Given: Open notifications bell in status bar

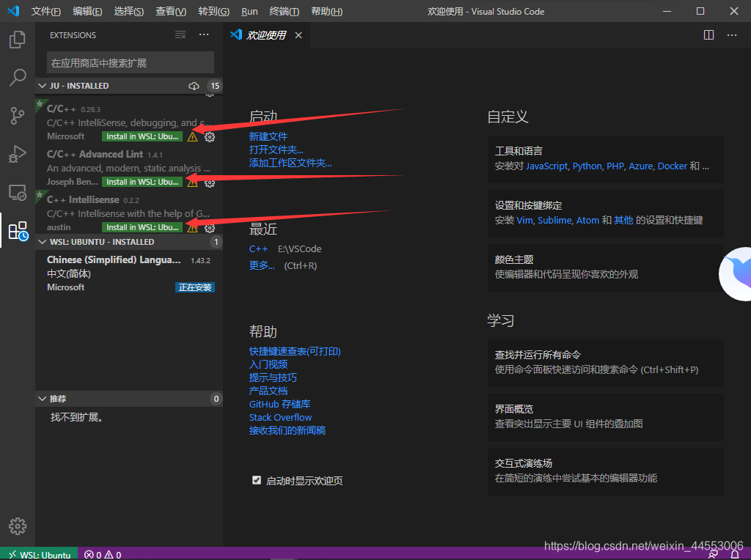Looking at the screenshot, I should coord(735,555).
